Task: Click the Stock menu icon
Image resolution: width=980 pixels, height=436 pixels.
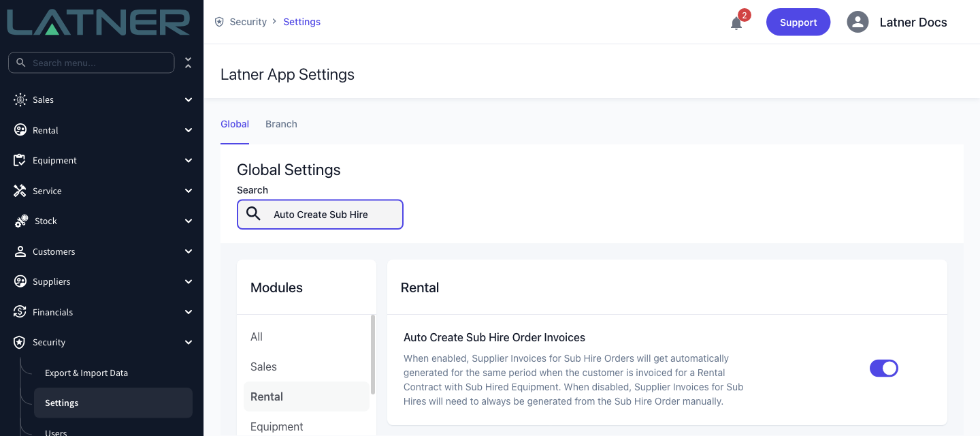Action: point(21,221)
